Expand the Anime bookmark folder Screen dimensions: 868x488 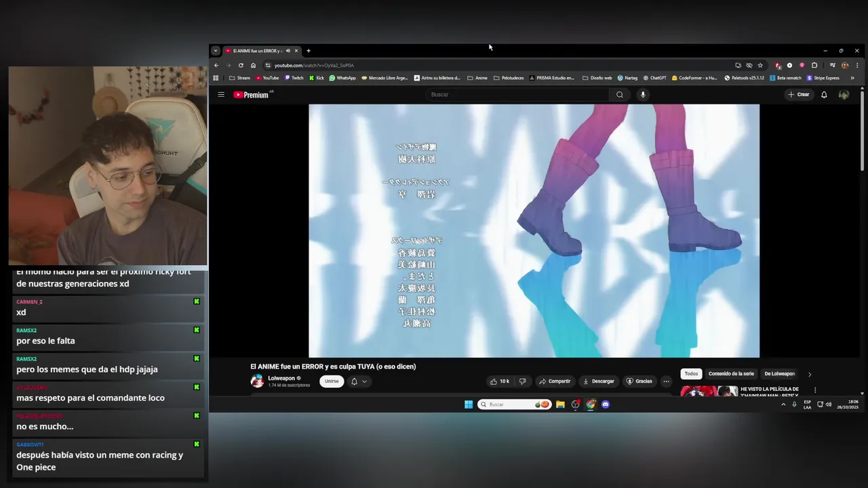(x=477, y=78)
